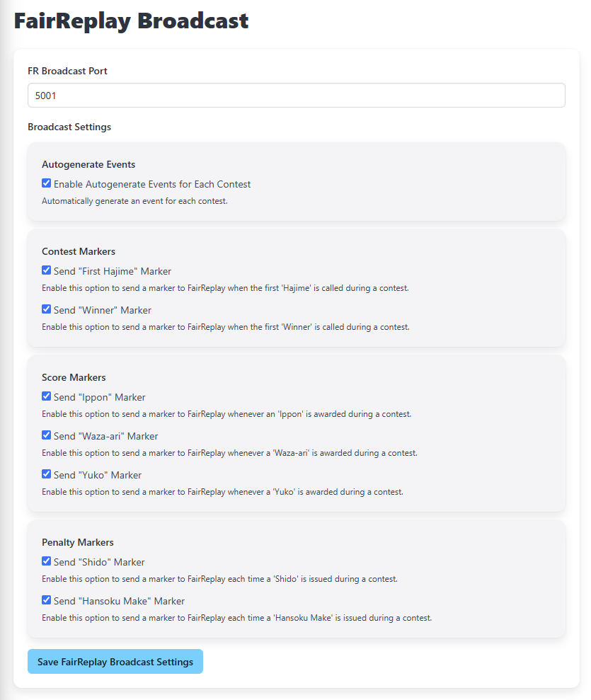The height and width of the screenshot is (700, 591).
Task: Click the "Score Markers" section heading
Action: click(x=73, y=377)
